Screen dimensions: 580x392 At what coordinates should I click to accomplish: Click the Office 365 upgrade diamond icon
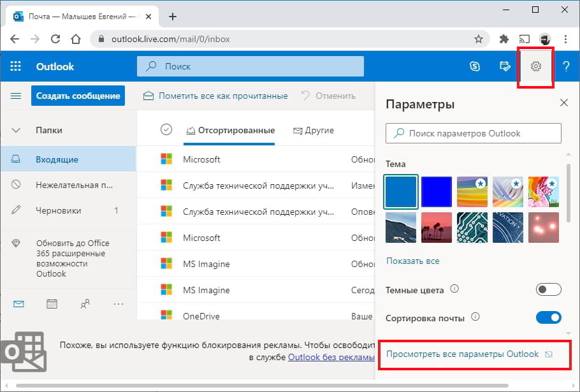pos(16,243)
